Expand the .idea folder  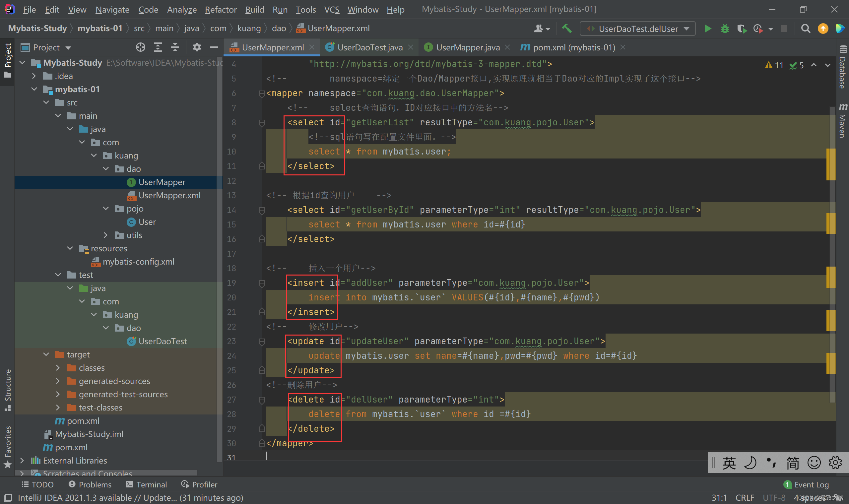point(34,76)
